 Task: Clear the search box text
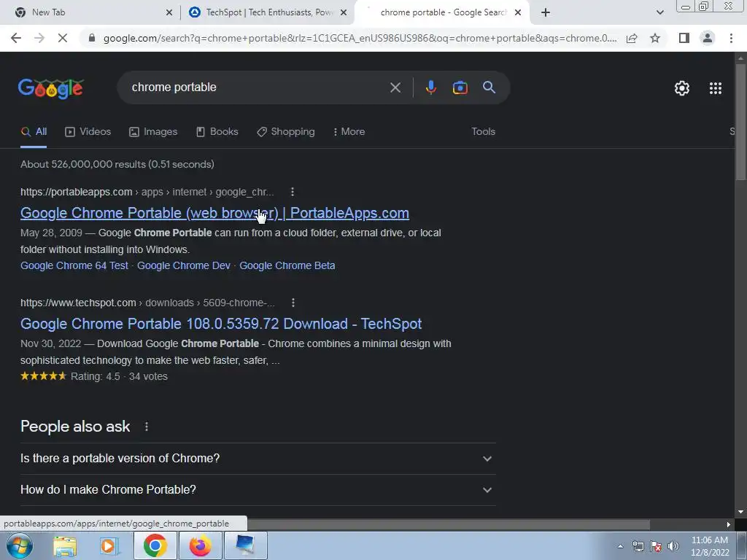395,87
